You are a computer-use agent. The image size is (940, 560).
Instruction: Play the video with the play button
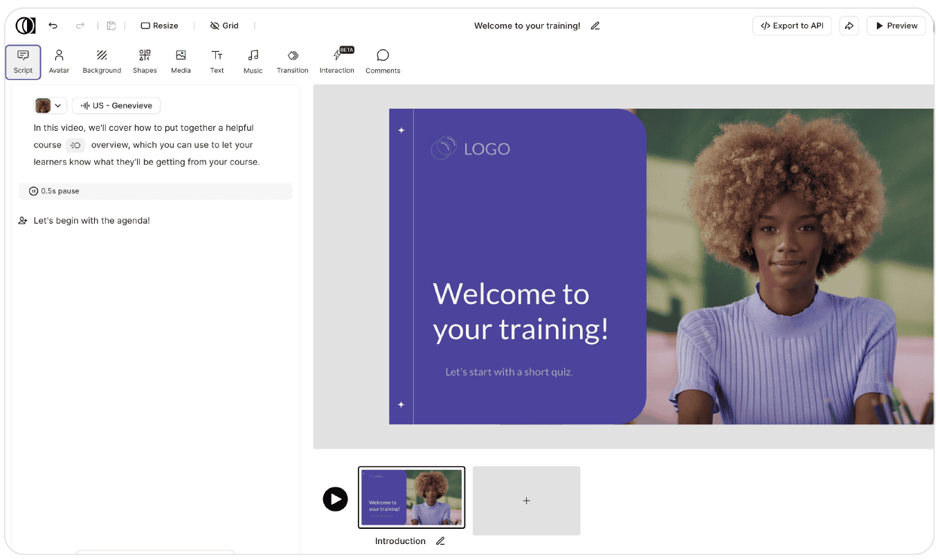[x=335, y=499]
